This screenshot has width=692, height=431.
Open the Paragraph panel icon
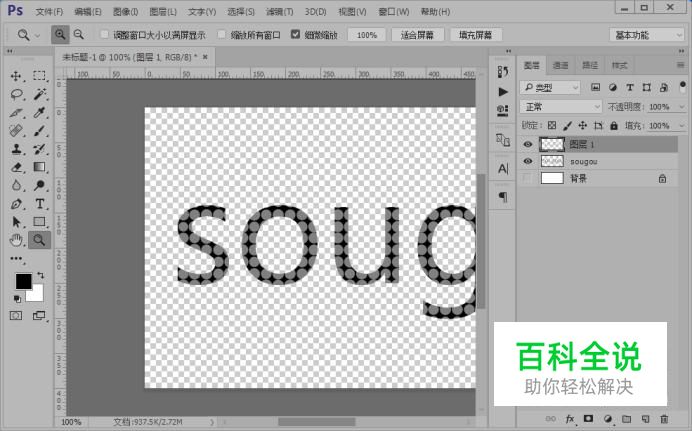pyautogui.click(x=503, y=196)
